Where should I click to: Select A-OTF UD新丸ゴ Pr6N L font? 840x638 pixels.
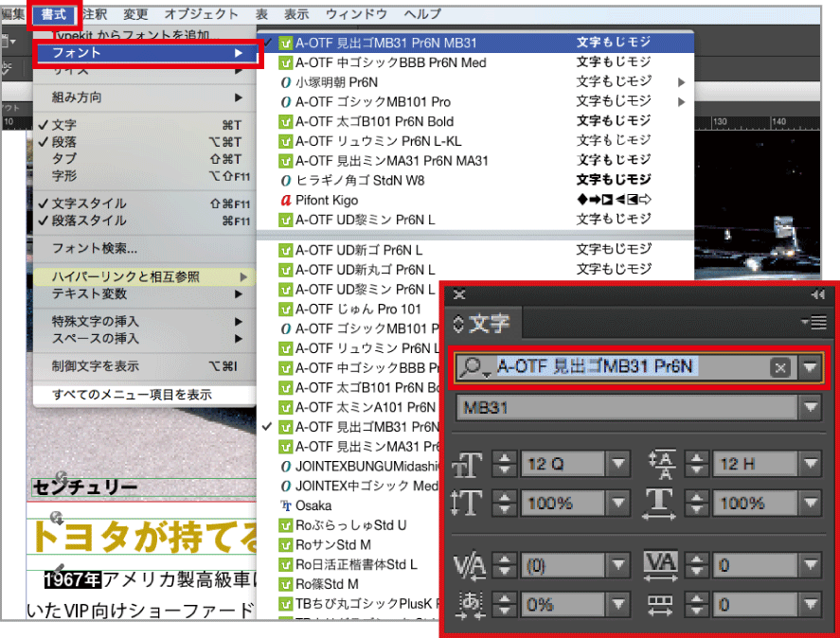(x=475, y=270)
